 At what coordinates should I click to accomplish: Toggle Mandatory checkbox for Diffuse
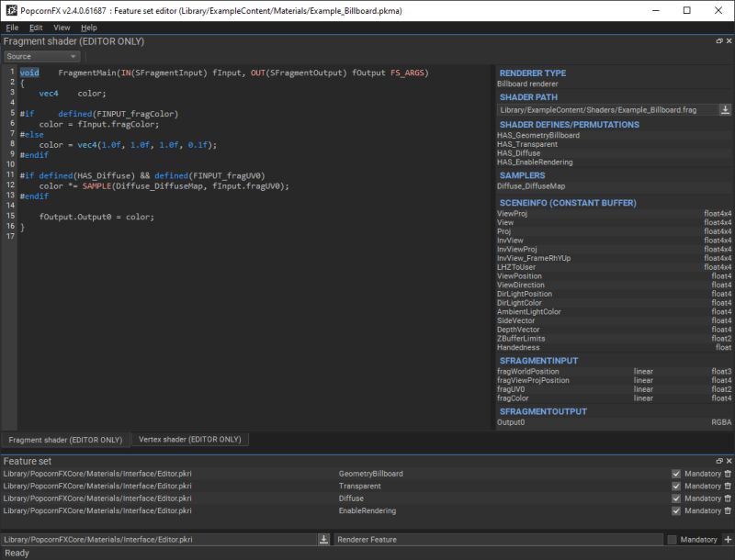676,498
